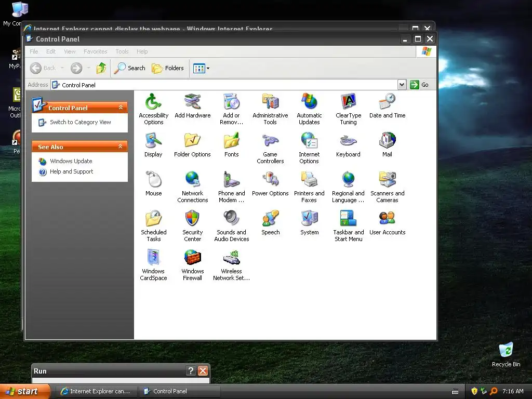Open the Recycle Bin desktop icon

pyautogui.click(x=506, y=355)
